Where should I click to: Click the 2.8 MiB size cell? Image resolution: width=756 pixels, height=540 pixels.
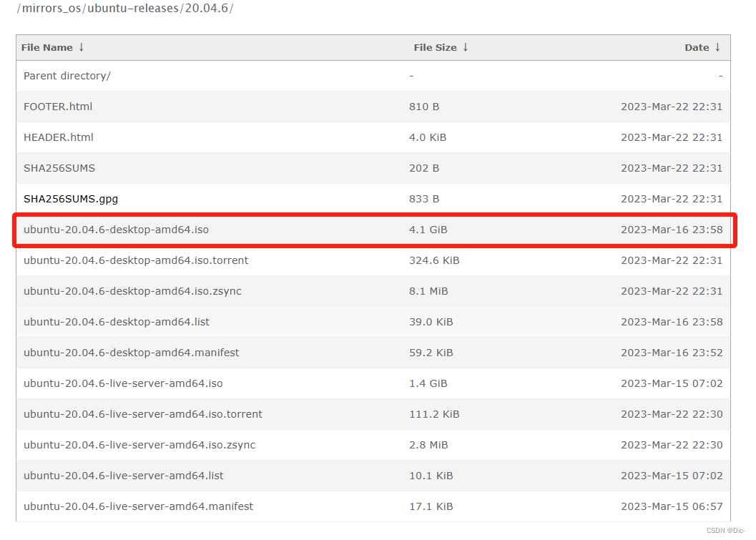tap(428, 445)
